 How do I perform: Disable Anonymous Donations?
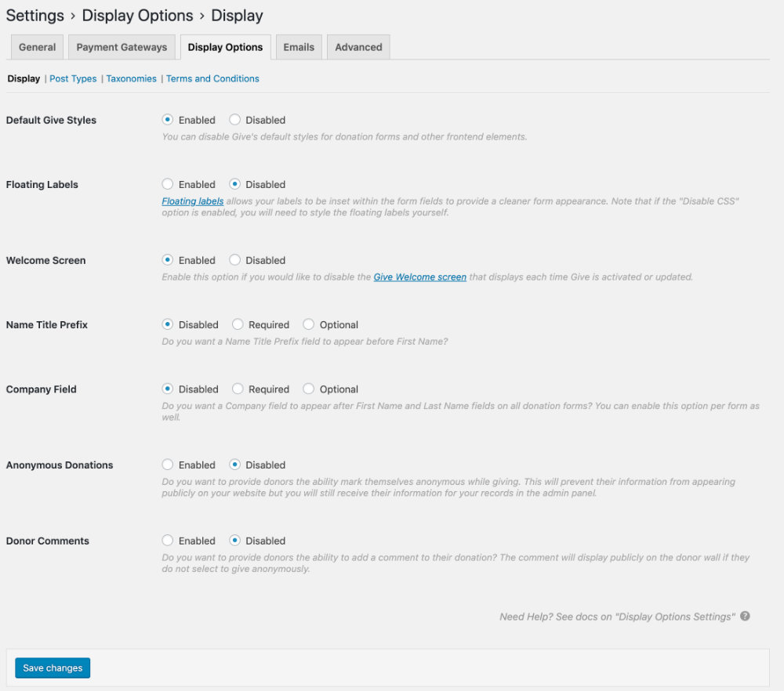[x=234, y=465]
